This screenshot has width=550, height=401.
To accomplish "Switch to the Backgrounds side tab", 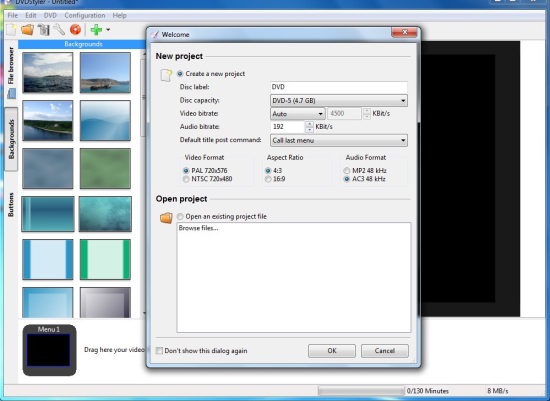I will point(11,139).
